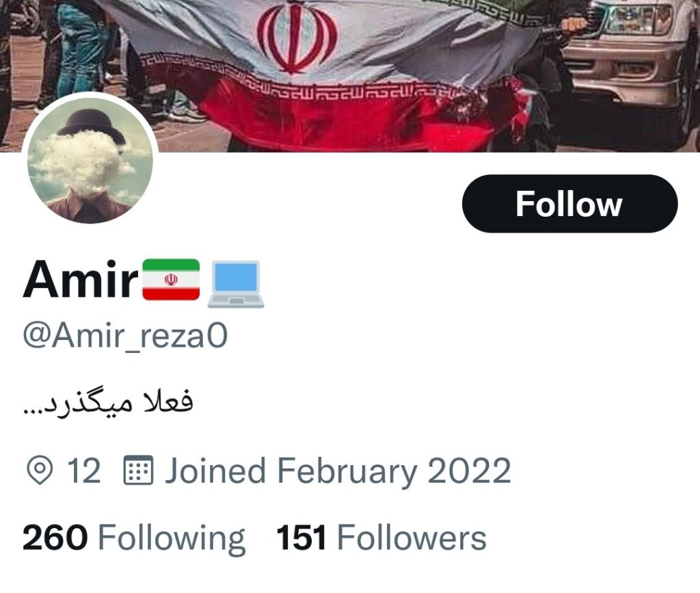The width and height of the screenshot is (700, 593).
Task: Click the laptop emoji in display name
Action: pos(236,284)
